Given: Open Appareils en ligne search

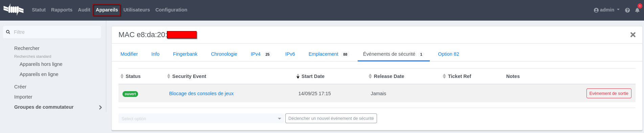Looking at the screenshot, I should pos(39,74).
